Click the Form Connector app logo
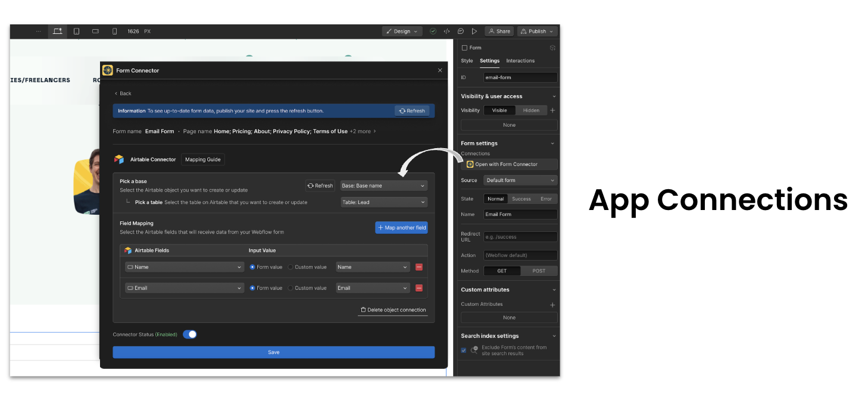Viewport: 868px width, 401px height. click(108, 70)
